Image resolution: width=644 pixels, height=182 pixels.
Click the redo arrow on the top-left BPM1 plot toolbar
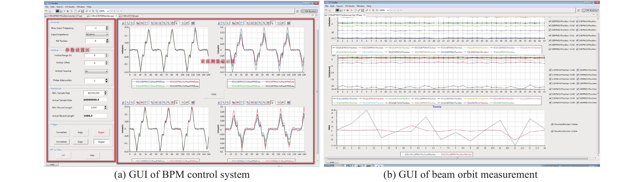(x=187, y=23)
